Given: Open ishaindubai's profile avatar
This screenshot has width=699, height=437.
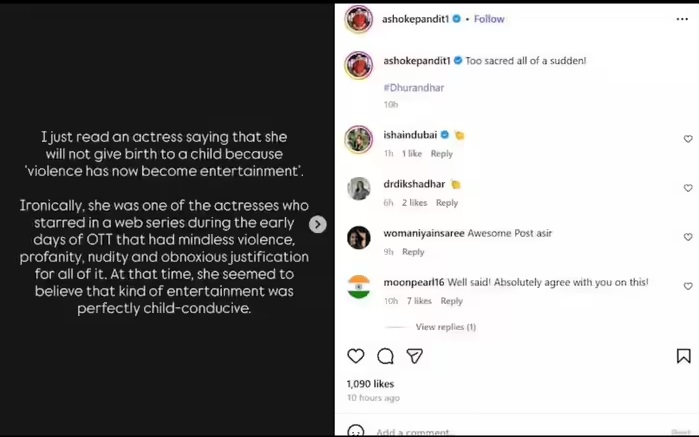Looking at the screenshot, I should (359, 139).
